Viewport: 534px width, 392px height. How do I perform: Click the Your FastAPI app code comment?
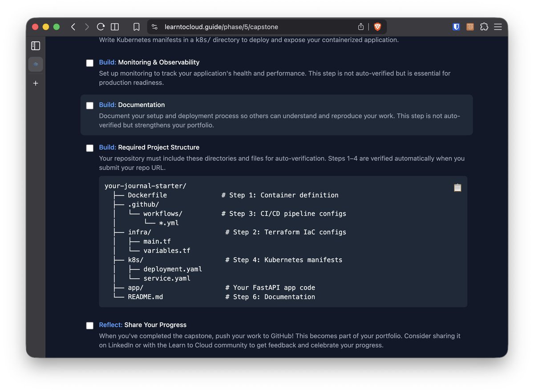click(x=270, y=288)
